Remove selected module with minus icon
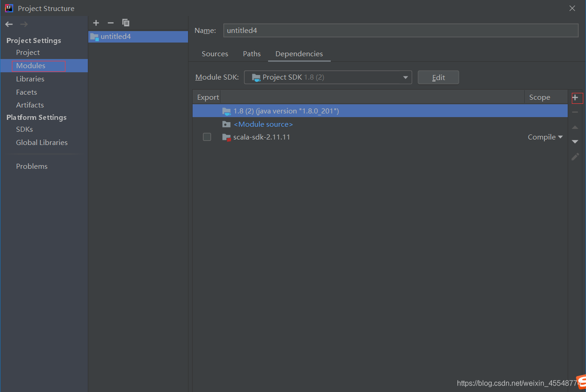586x392 pixels. point(110,23)
